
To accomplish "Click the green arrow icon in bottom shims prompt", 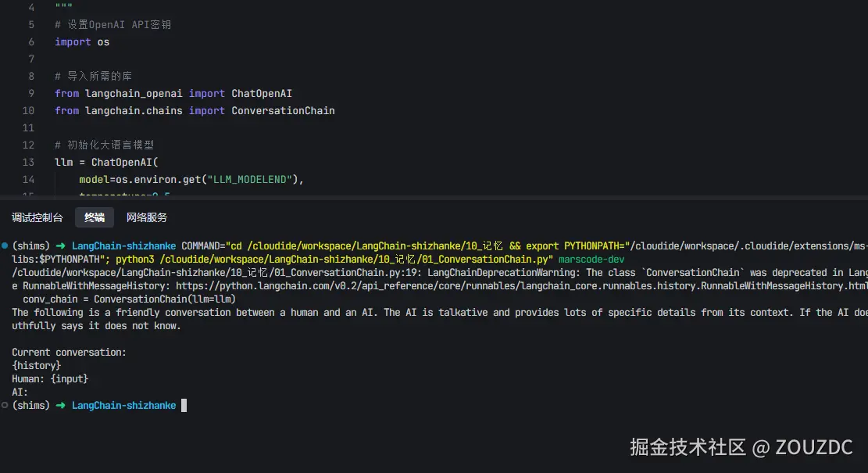I will (x=60, y=405).
